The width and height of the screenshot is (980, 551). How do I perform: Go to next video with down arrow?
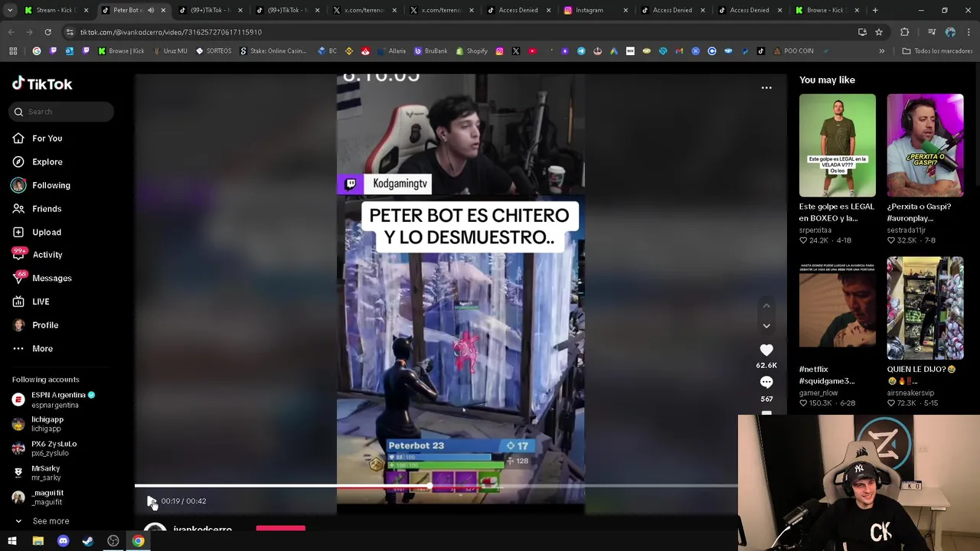(766, 325)
